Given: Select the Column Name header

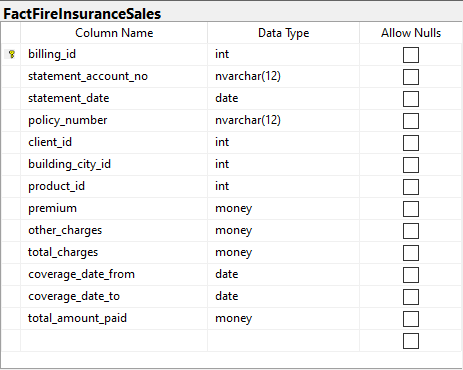Looking at the screenshot, I should point(114,33).
